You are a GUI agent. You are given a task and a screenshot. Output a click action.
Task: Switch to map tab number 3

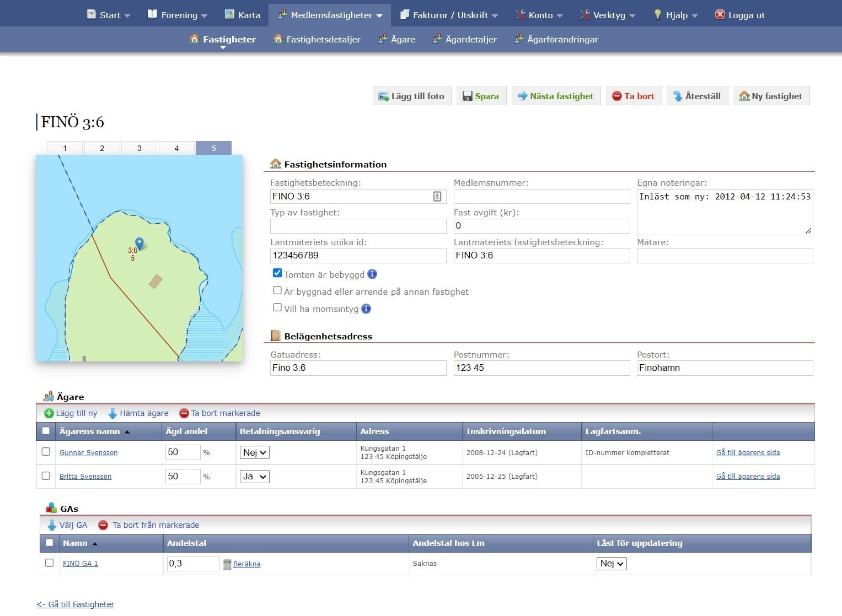[139, 148]
